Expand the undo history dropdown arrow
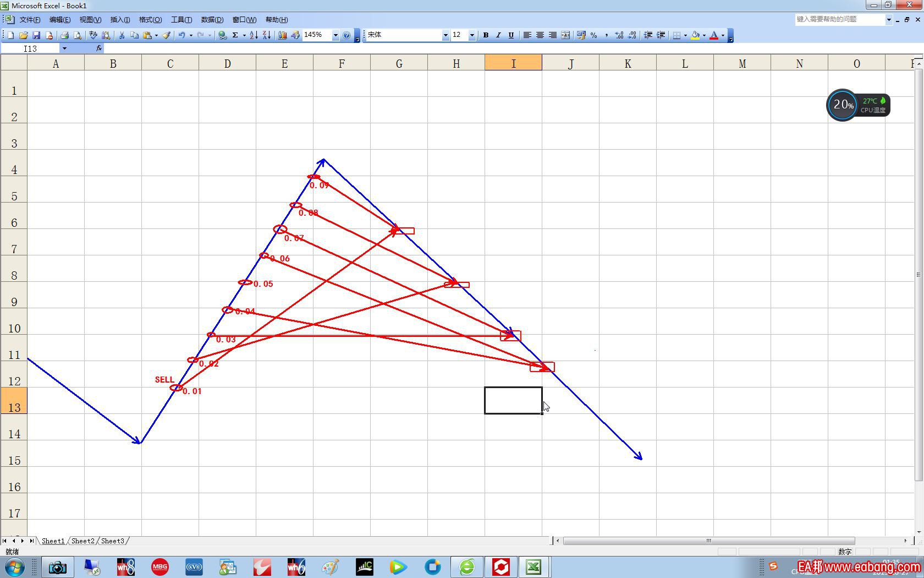Image resolution: width=924 pixels, height=578 pixels. pos(191,35)
